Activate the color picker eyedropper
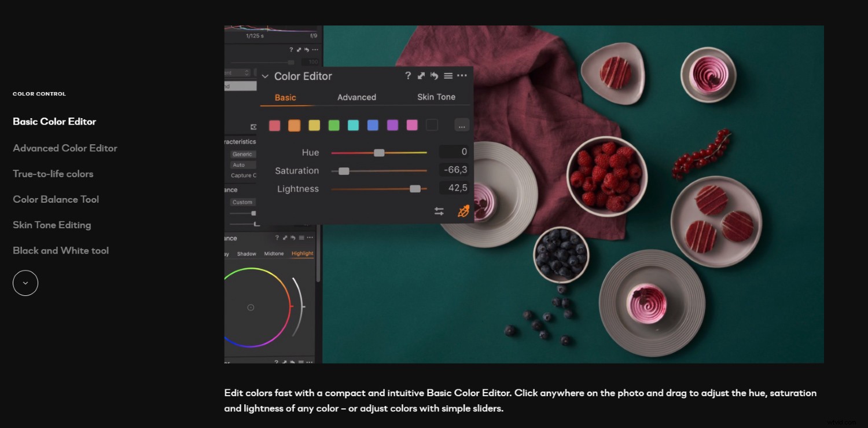 pyautogui.click(x=463, y=211)
